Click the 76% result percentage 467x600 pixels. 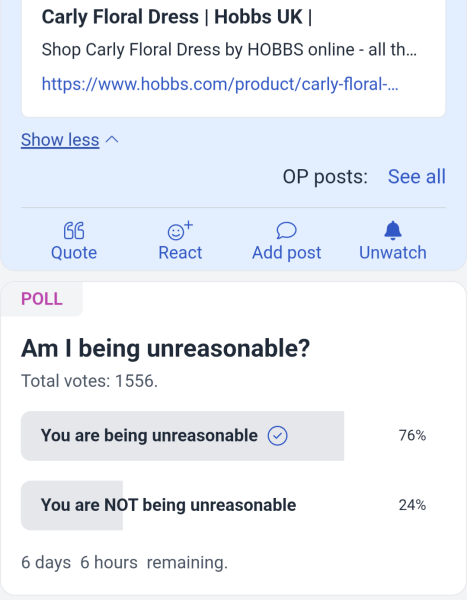(x=412, y=435)
